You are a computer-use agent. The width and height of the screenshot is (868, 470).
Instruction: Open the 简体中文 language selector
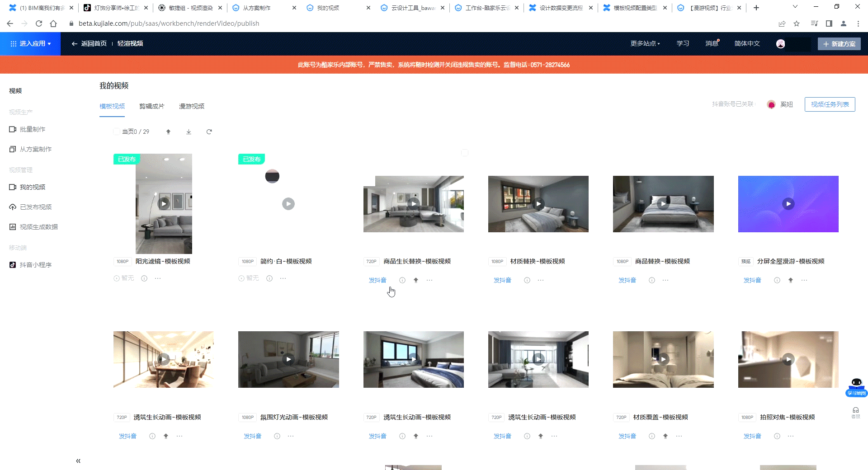click(747, 44)
